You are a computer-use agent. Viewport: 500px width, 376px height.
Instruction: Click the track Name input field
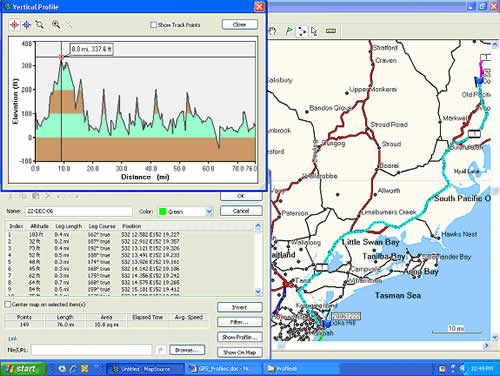point(79,211)
